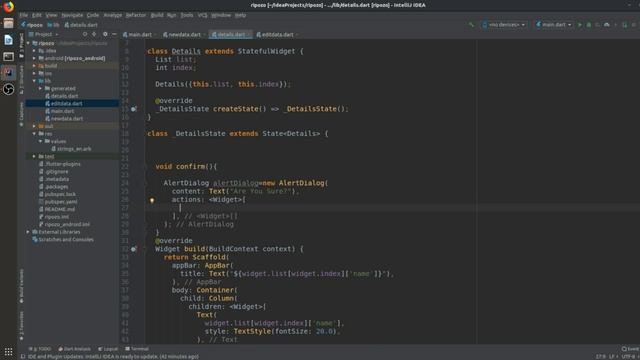This screenshot has width=640, height=360.
Task: Click the status bar tool-window toggle icon
Action: coord(23,357)
